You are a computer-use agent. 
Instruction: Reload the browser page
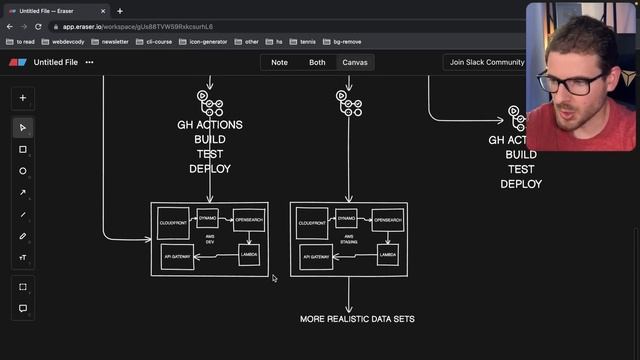(38, 27)
